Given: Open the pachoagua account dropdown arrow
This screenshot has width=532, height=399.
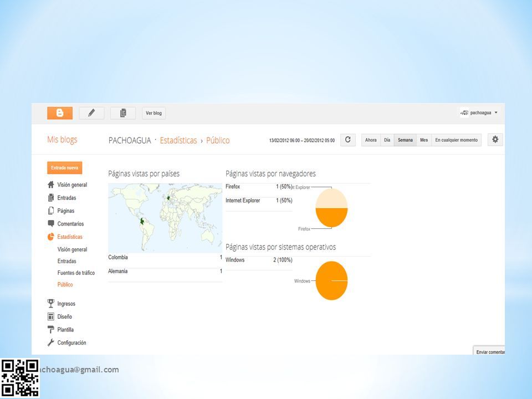Looking at the screenshot, I should click(x=496, y=112).
